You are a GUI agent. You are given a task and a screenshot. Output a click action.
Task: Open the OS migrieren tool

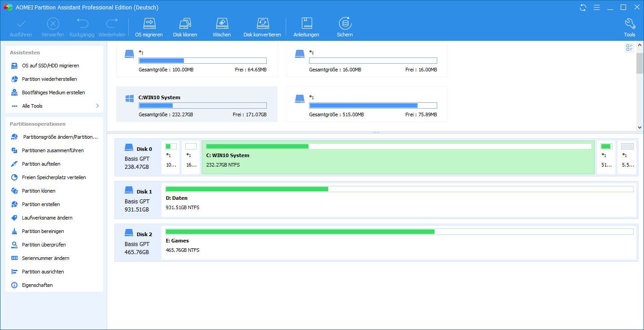click(x=149, y=27)
